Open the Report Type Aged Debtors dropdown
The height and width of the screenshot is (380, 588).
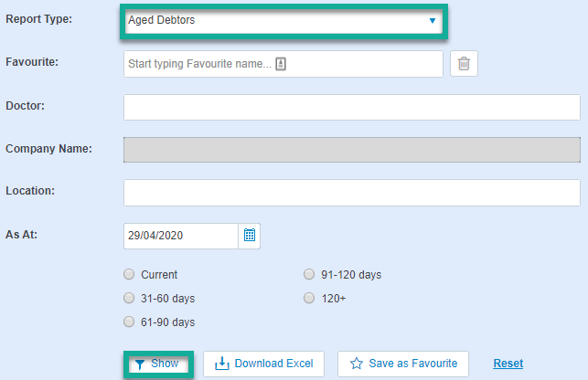coord(283,21)
